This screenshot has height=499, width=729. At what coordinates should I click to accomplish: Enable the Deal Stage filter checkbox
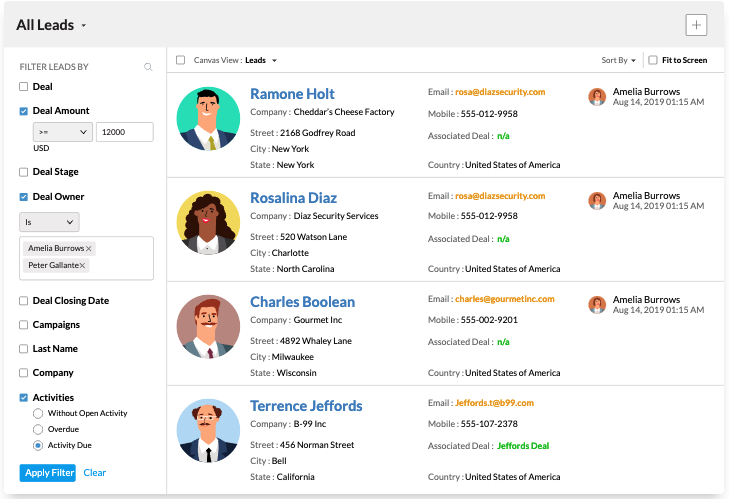(24, 172)
